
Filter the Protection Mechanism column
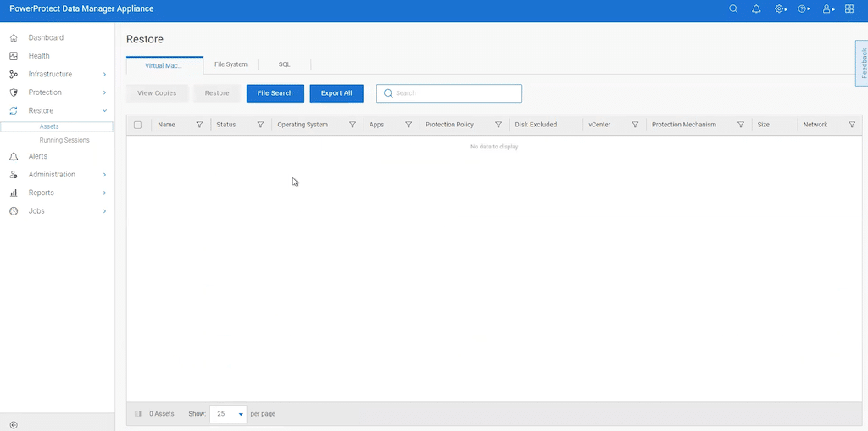point(741,125)
